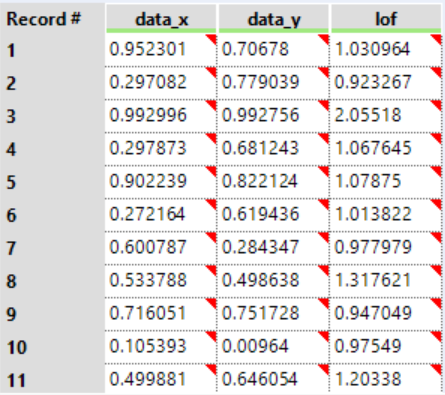Select the data_y column header
The width and height of the screenshot is (445, 395).
coord(274,18)
